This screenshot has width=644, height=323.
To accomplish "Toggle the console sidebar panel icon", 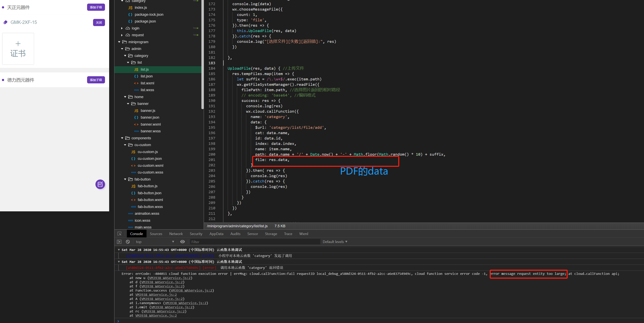I will pyautogui.click(x=119, y=242).
